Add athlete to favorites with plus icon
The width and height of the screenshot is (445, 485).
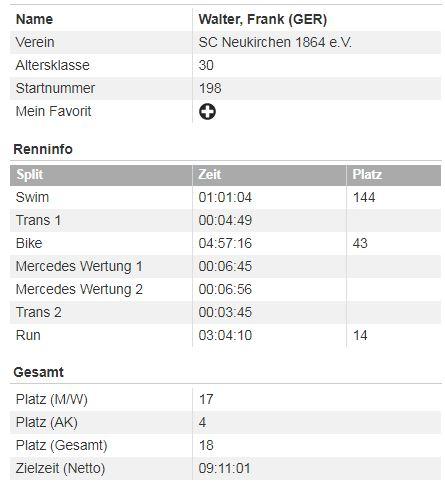tap(207, 111)
